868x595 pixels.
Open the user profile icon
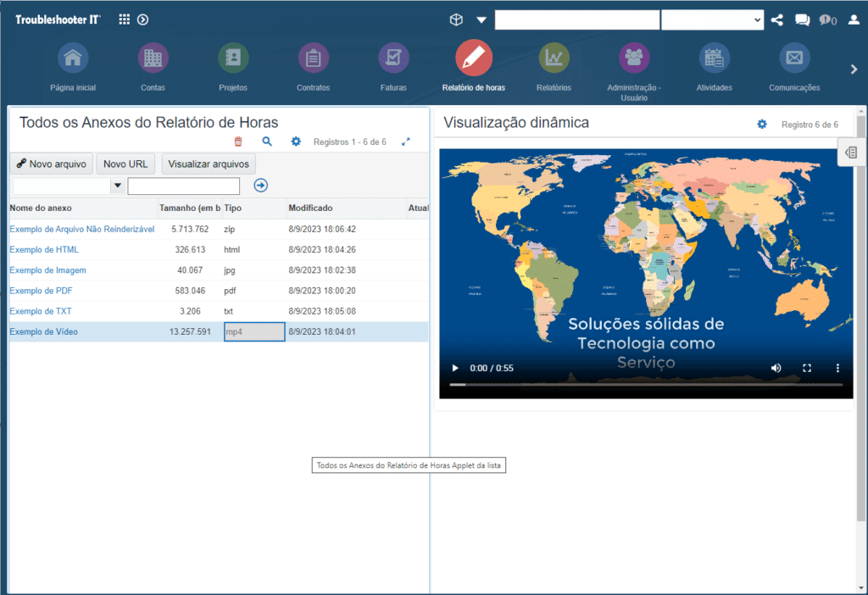tap(854, 20)
